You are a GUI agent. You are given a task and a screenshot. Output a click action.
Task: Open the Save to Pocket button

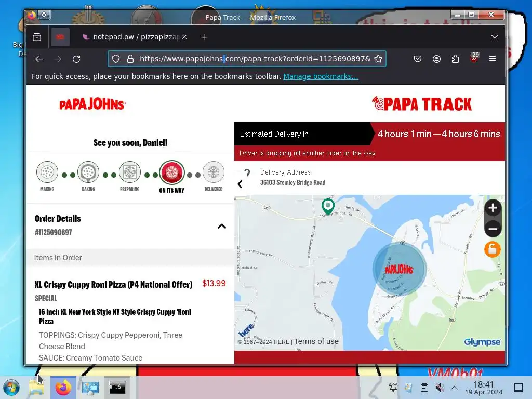(418, 59)
